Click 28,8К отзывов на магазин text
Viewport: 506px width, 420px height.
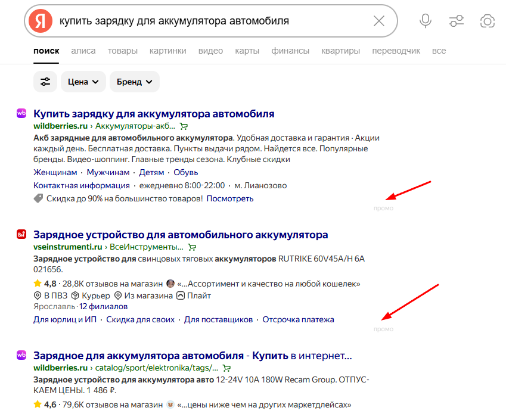(x=113, y=284)
